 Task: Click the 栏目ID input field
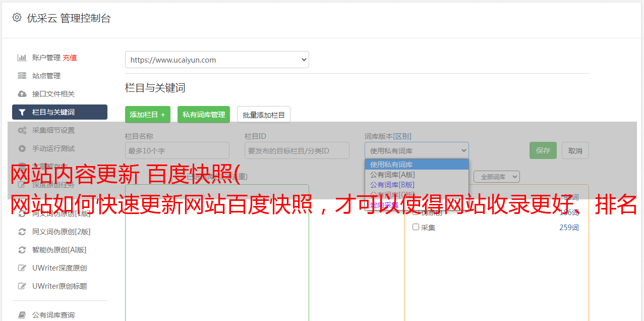[x=297, y=150]
